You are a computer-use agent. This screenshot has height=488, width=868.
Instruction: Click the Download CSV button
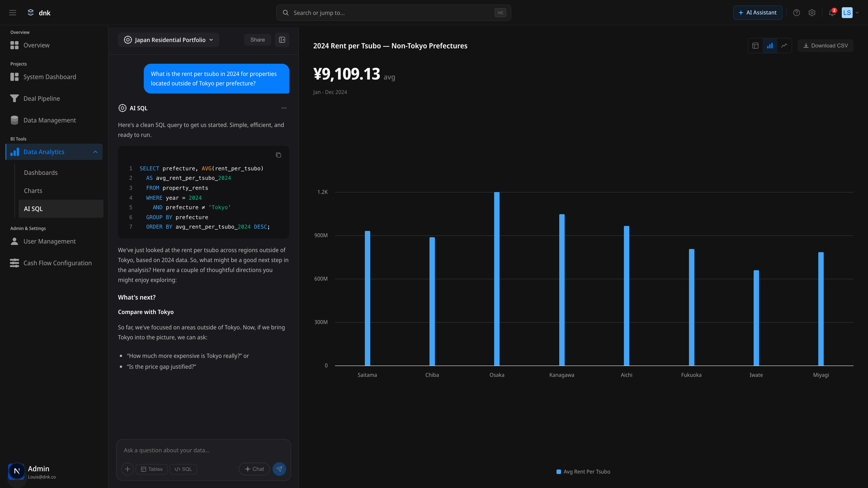point(825,45)
